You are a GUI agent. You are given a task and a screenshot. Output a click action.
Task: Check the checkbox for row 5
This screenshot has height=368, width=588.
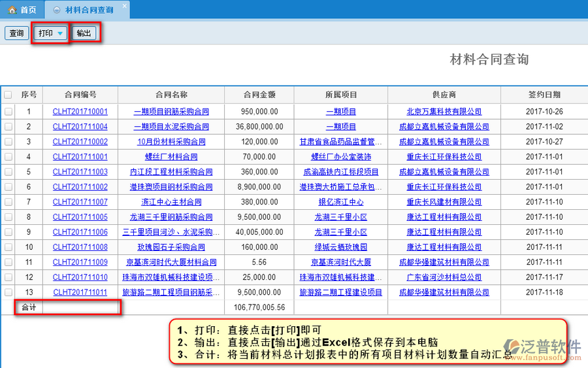coord(8,172)
